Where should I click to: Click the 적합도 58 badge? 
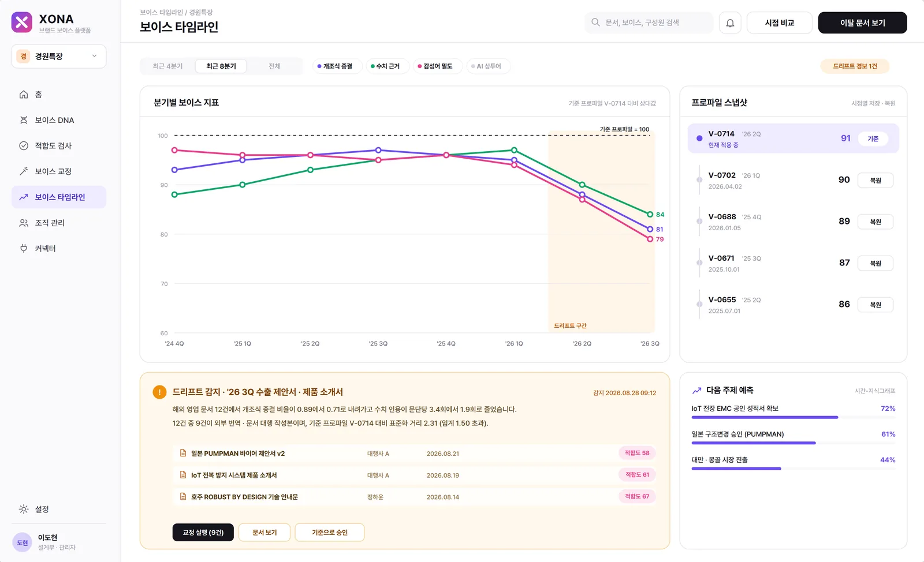click(x=637, y=453)
